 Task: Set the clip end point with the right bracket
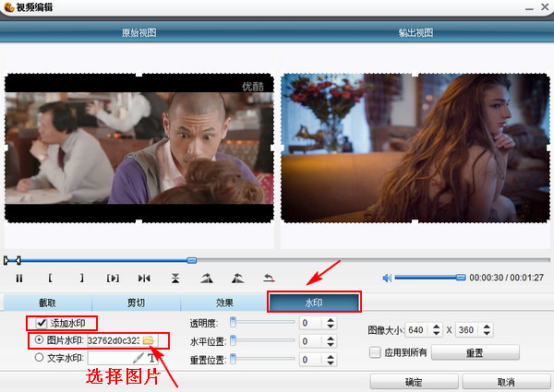(81, 279)
